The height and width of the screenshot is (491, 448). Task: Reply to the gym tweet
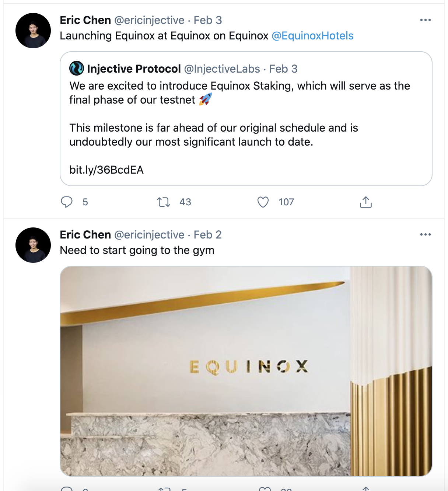67,489
